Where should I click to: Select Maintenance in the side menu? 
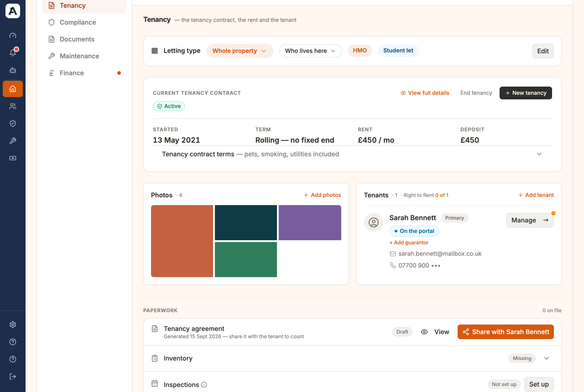point(84,56)
